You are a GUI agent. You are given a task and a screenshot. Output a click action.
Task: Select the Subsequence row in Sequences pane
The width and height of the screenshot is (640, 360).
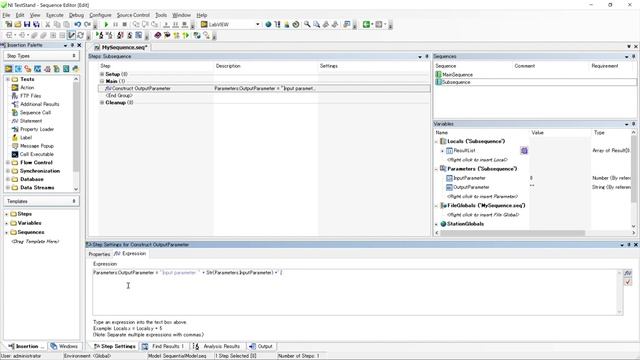pyautogui.click(x=535, y=82)
